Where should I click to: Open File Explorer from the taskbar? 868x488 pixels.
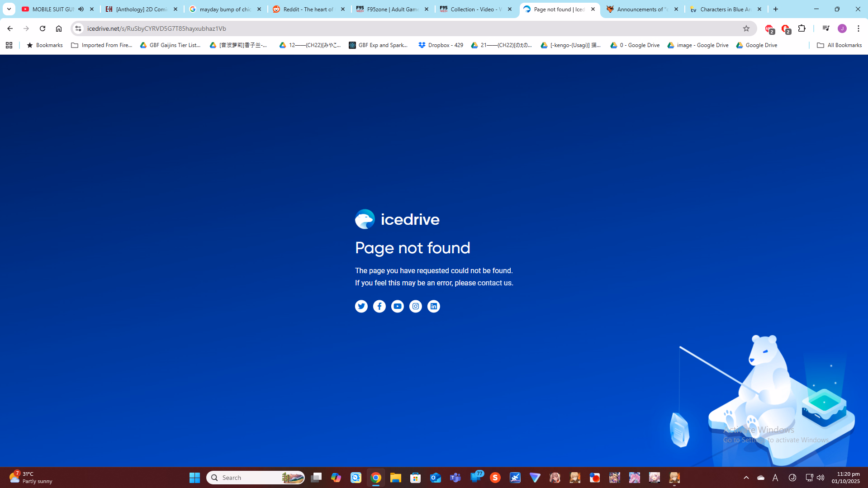[395, 478]
